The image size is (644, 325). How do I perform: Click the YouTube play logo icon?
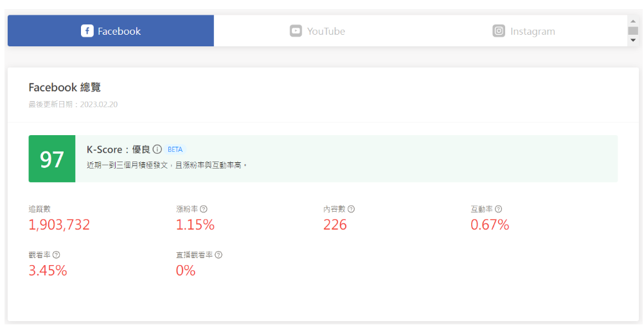tap(296, 31)
